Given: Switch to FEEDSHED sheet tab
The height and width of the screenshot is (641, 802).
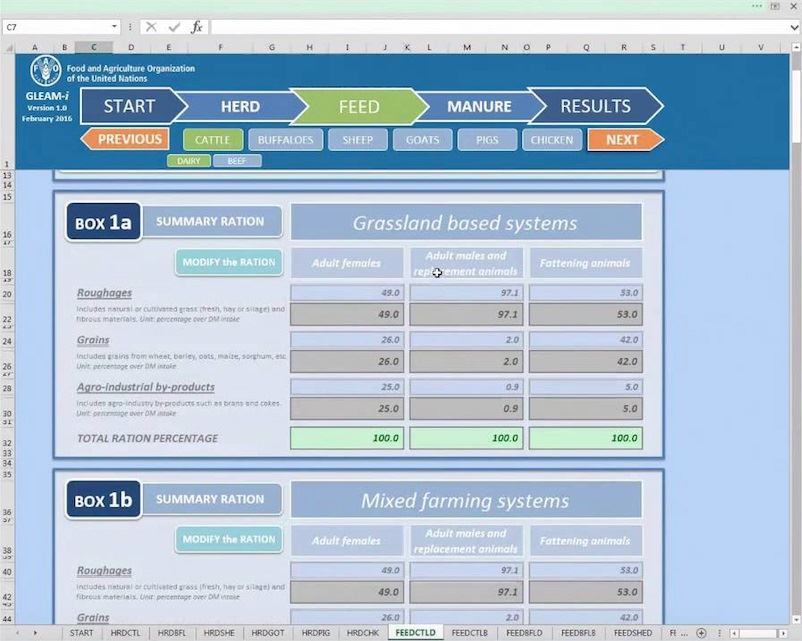Looking at the screenshot, I should [632, 633].
